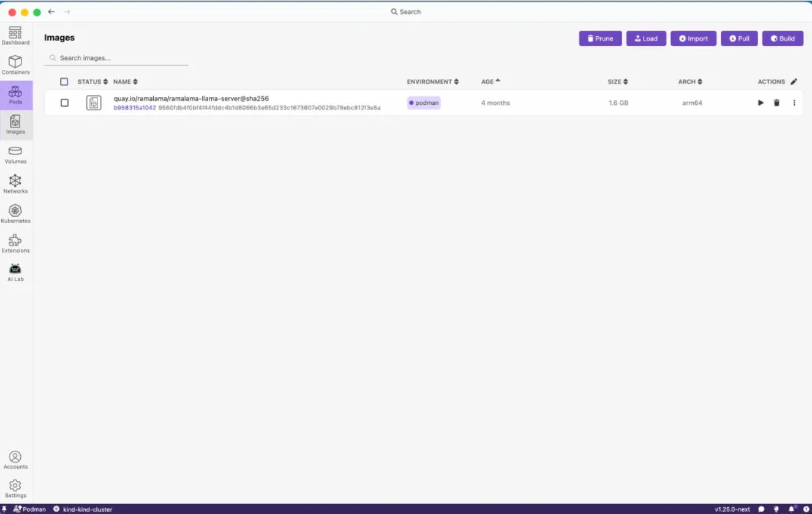Image resolution: width=812 pixels, height=514 pixels.
Task: Run the ramalama-llama-server image
Action: pyautogui.click(x=761, y=103)
